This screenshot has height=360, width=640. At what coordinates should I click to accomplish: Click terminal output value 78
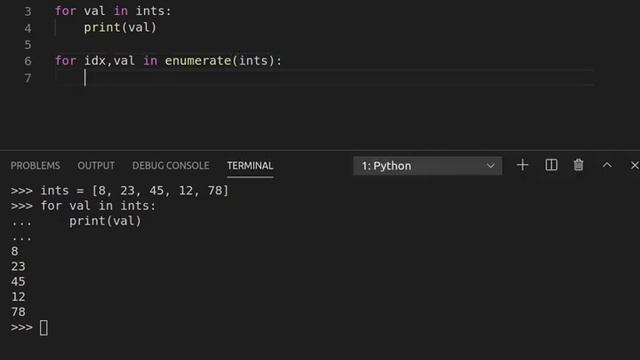18,312
